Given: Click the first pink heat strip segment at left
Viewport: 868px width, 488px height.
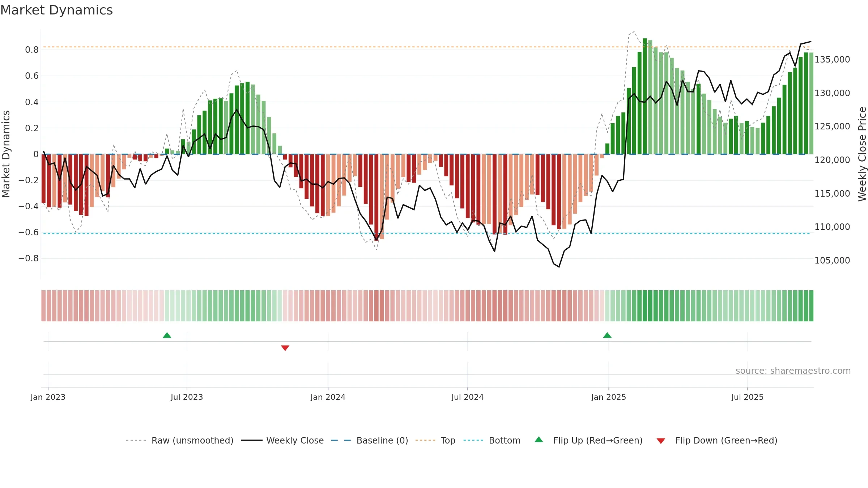Looking at the screenshot, I should click(43, 306).
